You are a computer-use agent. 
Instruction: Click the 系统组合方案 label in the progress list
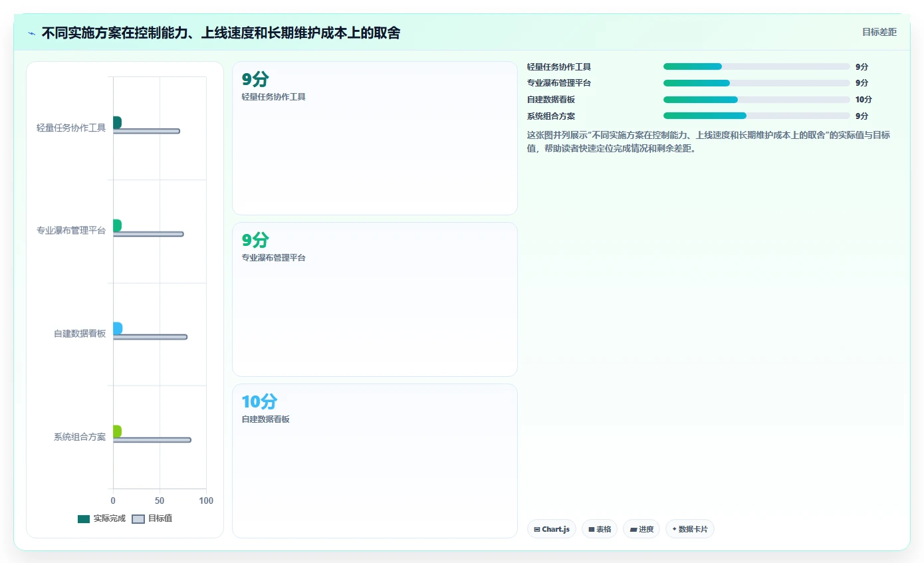click(x=551, y=116)
